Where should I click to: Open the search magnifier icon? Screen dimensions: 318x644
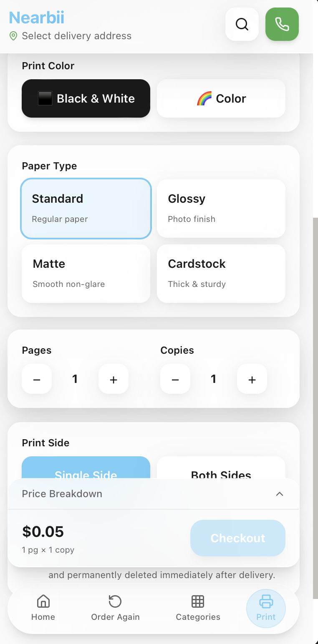[x=242, y=24]
